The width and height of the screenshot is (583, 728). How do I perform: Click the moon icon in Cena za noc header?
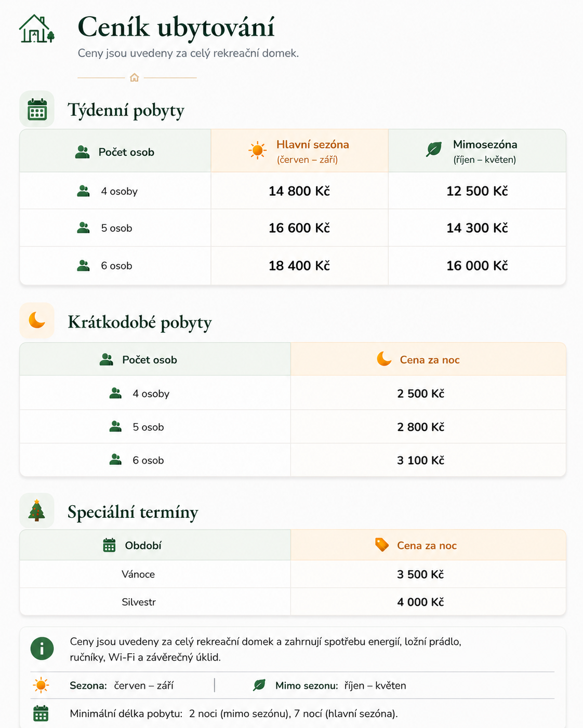[384, 359]
